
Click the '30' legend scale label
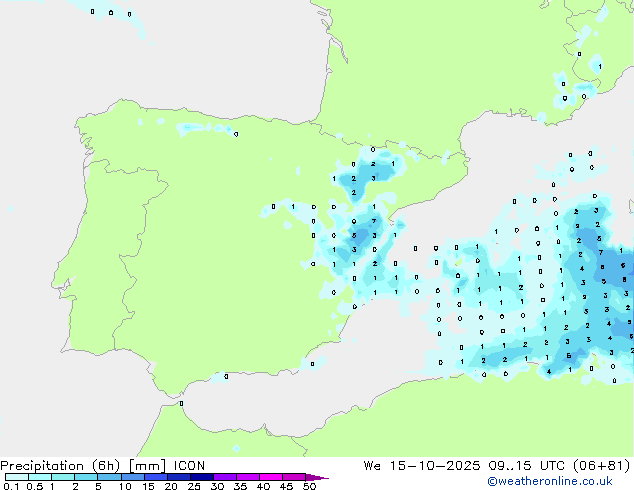point(217,486)
